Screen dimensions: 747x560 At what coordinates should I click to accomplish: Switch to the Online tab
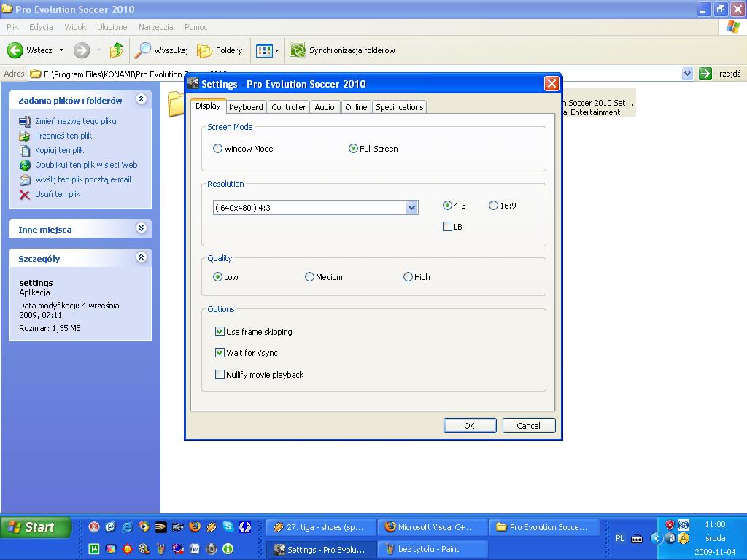[356, 107]
